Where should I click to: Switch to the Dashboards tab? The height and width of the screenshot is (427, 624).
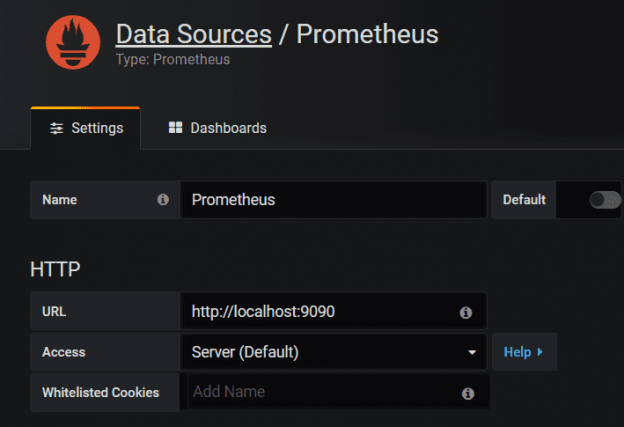click(217, 128)
